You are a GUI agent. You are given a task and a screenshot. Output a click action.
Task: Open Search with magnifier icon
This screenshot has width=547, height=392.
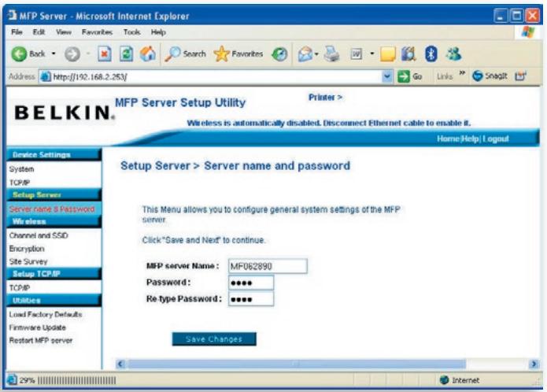coord(172,54)
